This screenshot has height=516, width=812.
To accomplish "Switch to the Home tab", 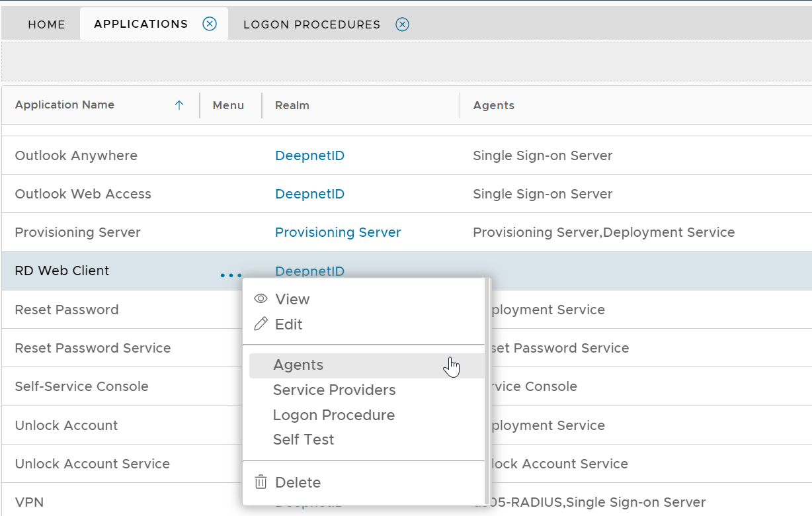I will [x=46, y=24].
